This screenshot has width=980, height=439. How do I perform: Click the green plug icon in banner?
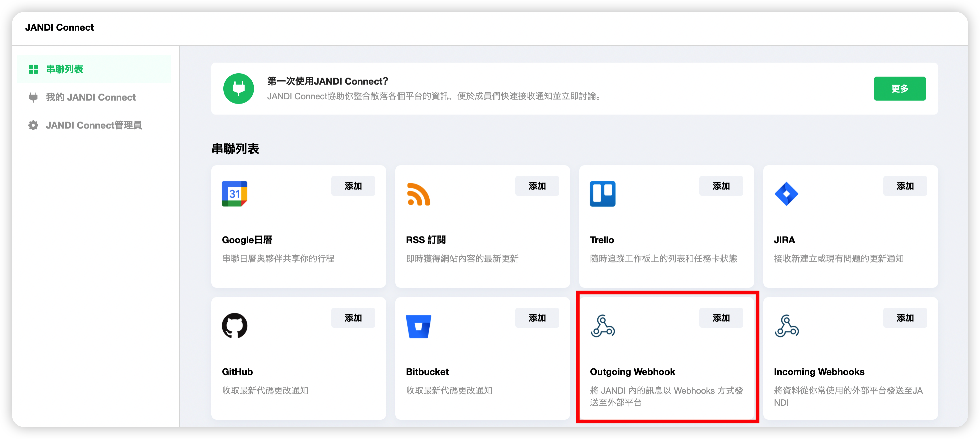(239, 89)
